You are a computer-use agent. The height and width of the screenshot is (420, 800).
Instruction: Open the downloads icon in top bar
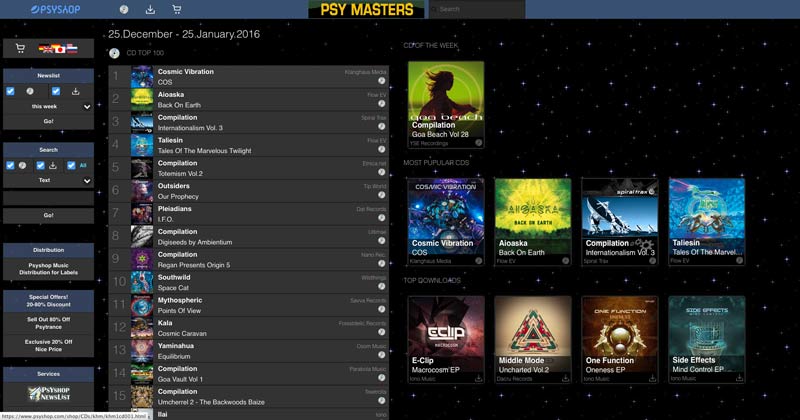(x=150, y=9)
